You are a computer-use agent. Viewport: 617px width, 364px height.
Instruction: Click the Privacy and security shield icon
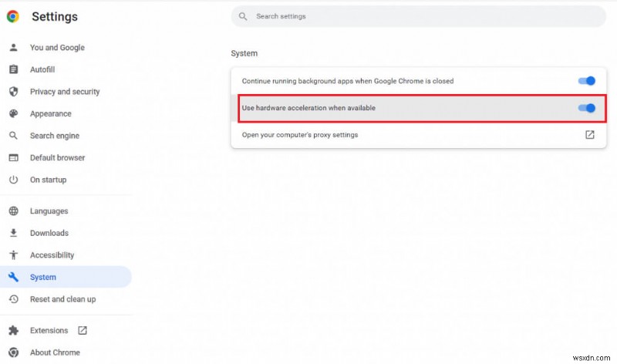(13, 92)
